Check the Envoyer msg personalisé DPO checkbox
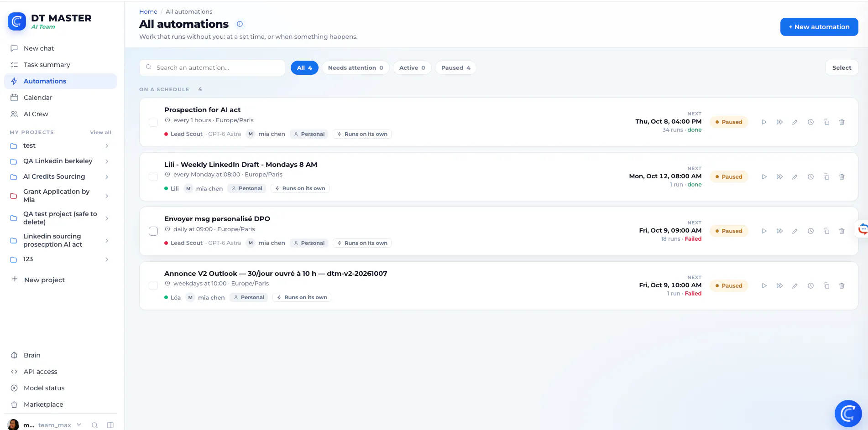The image size is (868, 430). tap(153, 231)
